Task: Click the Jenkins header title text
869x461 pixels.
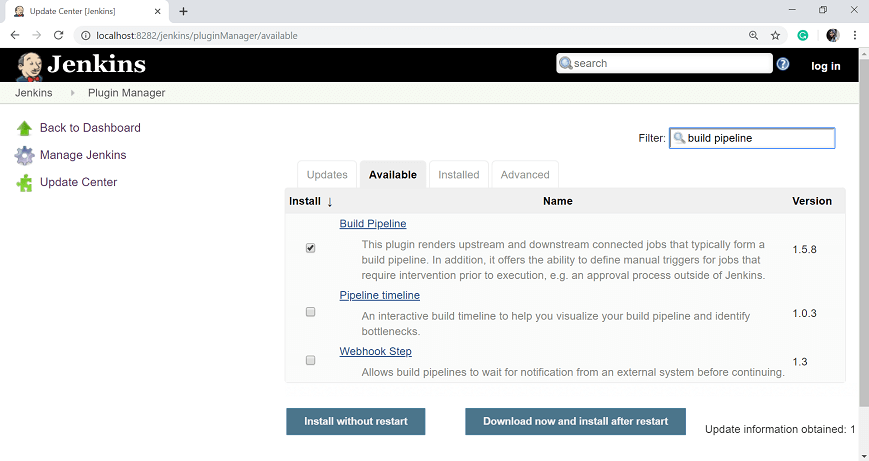Action: [x=96, y=64]
